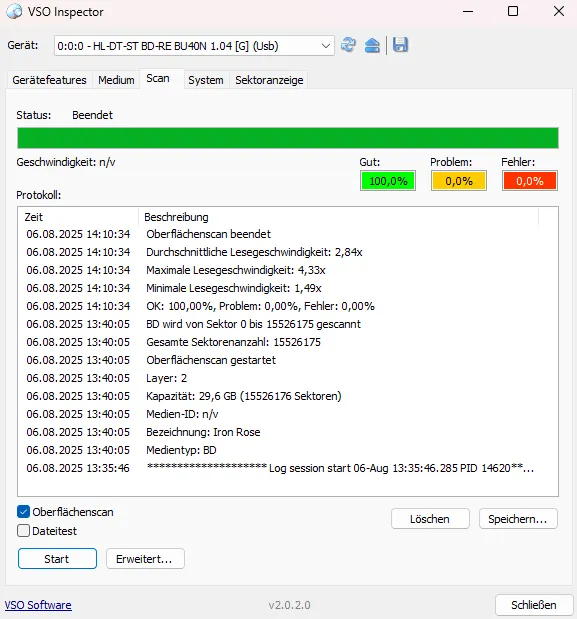This screenshot has width=577, height=619.
Task: Select the 'Oberflächenscan gestartet' log row
Action: (x=279, y=360)
